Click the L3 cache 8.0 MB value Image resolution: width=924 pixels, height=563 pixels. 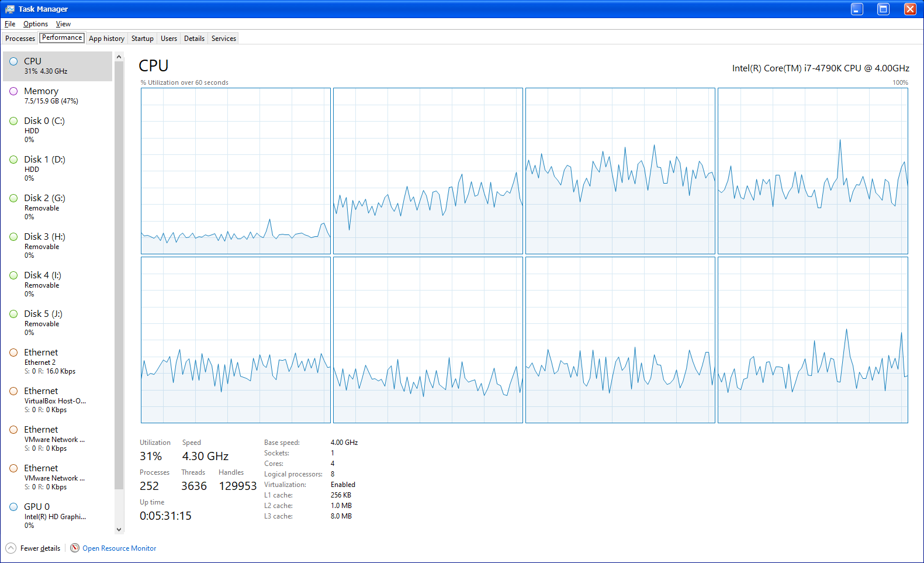click(x=341, y=516)
